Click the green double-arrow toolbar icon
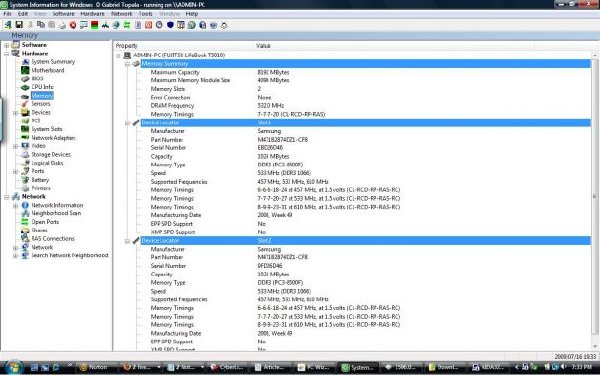Image resolution: width=600 pixels, height=375 pixels. tap(127, 25)
